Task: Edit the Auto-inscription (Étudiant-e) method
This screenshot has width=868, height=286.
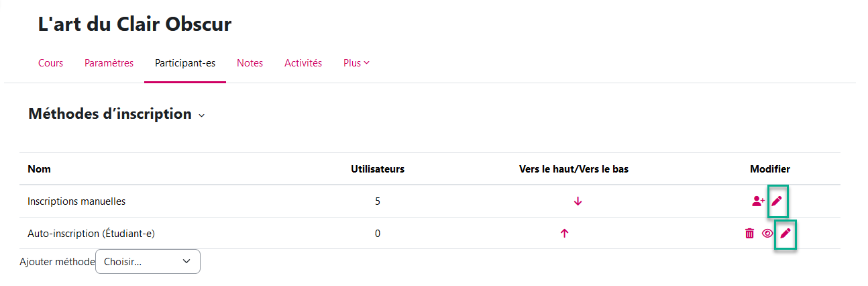Action: pyautogui.click(x=785, y=234)
